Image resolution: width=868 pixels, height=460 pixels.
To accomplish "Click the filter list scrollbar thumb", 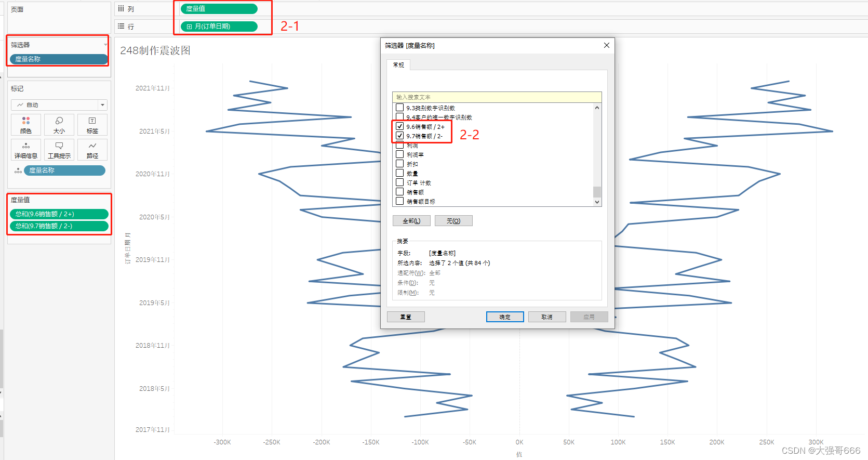I will tap(597, 192).
